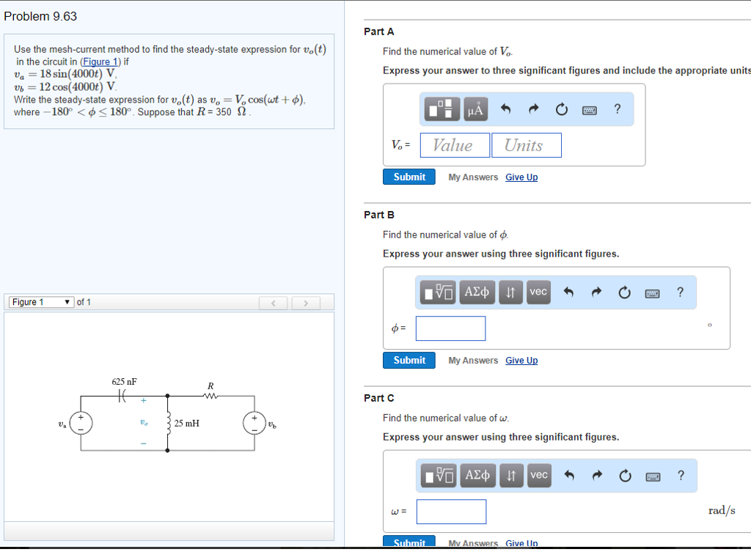Click the Units field for Vo

(x=527, y=144)
